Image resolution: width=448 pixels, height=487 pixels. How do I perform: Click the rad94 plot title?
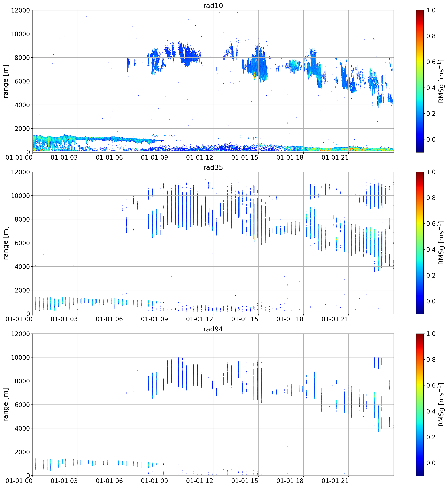213,329
